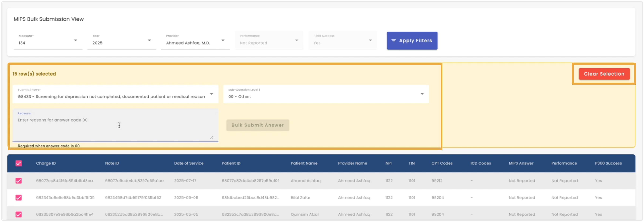The width and height of the screenshot is (644, 222).
Task: Uncheck the row for Ahamd Ashfaq
Action: 19,181
